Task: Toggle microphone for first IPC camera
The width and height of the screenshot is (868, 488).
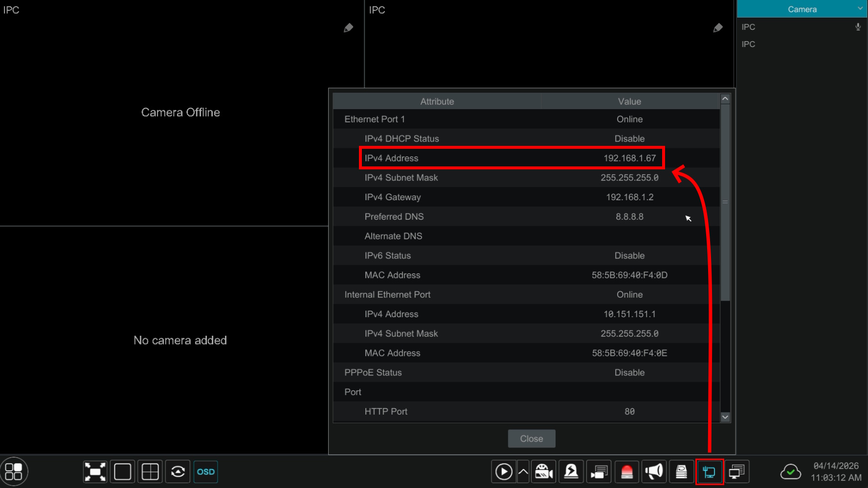Action: point(858,27)
